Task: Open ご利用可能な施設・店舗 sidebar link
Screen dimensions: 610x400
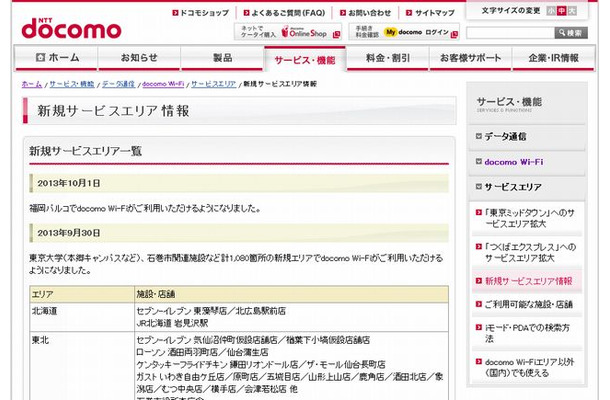Action: click(x=527, y=304)
